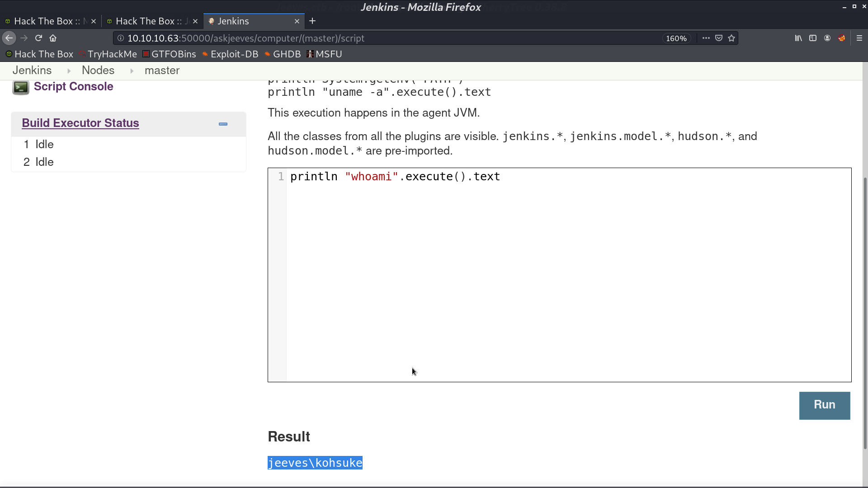Open Firefox hamburger menu

point(859,38)
